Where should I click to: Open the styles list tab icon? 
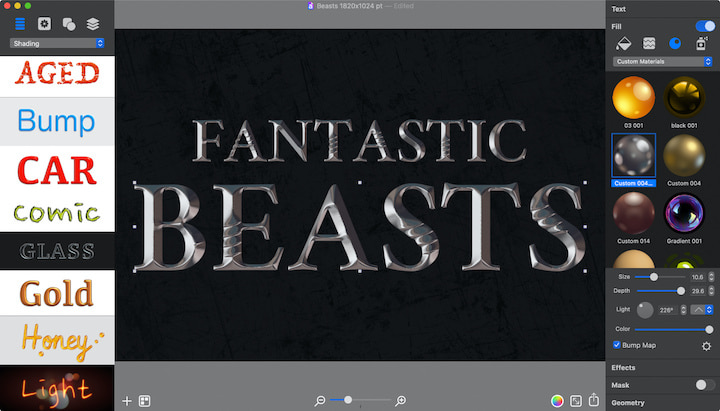coord(20,23)
